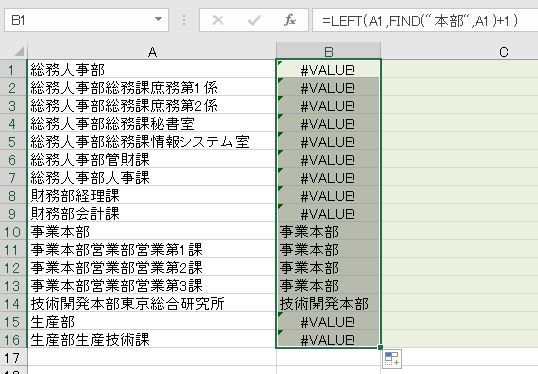Click cell 財務部経理課
The height and width of the screenshot is (374, 538).
click(x=152, y=196)
